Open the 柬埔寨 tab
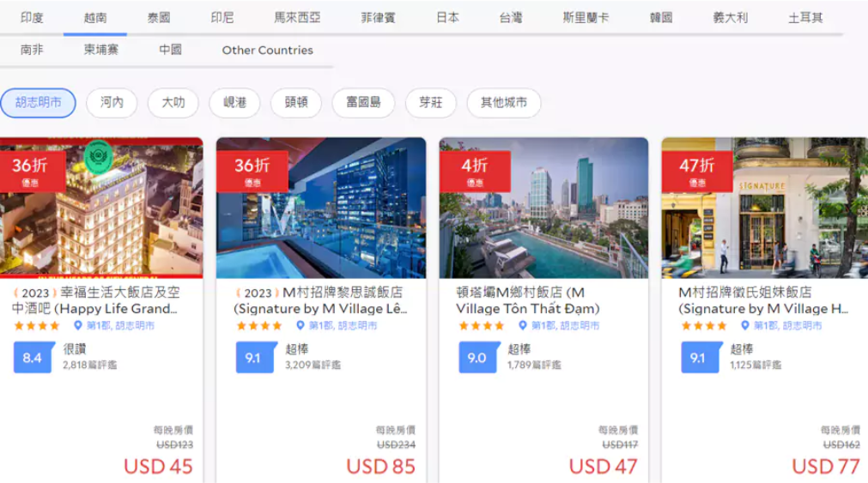Image resolution: width=868 pixels, height=483 pixels. tap(100, 50)
